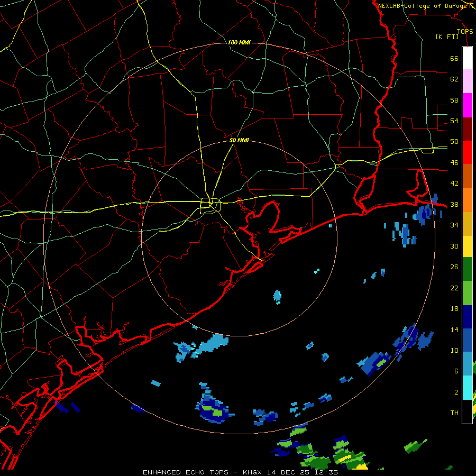Click the gold legend swatch
The image size is (476, 476).
pos(467,223)
